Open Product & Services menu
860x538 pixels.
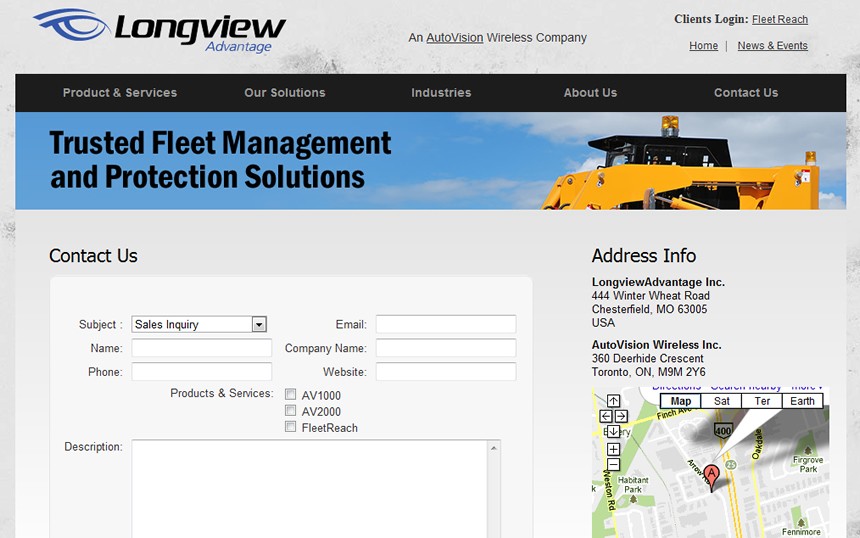click(120, 93)
